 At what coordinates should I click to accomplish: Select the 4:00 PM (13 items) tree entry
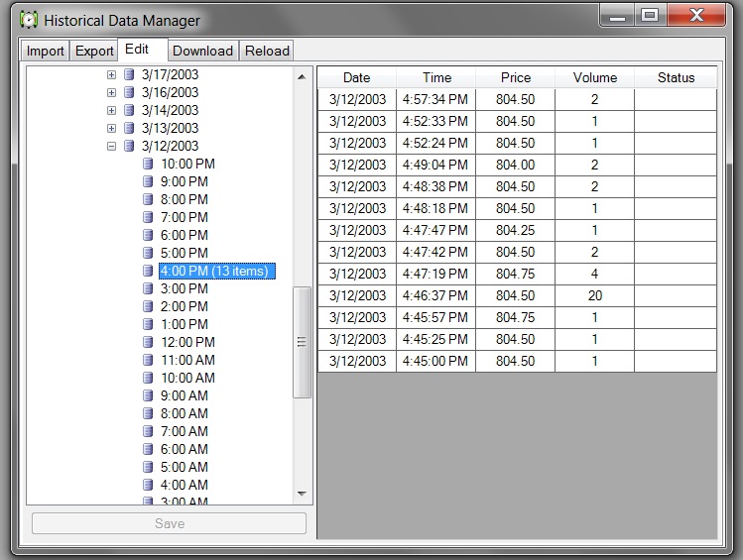[x=216, y=271]
